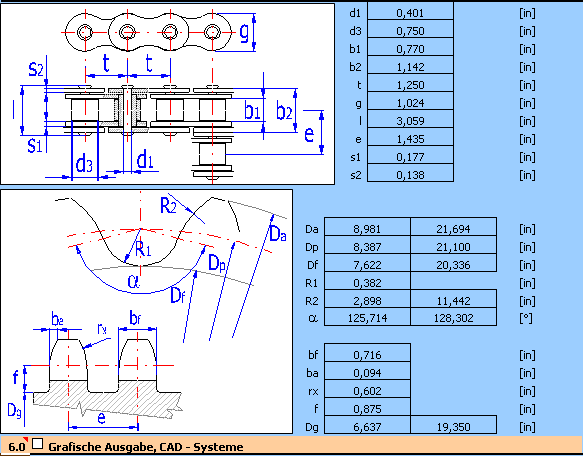The image size is (583, 456).
Task: Click the empty second-column R1 cell
Action: click(454, 281)
